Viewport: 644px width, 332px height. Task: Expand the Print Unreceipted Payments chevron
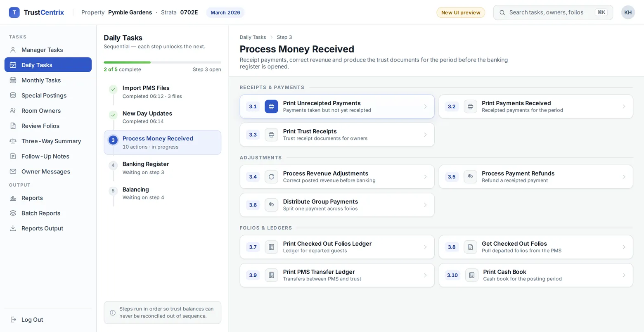(425, 107)
